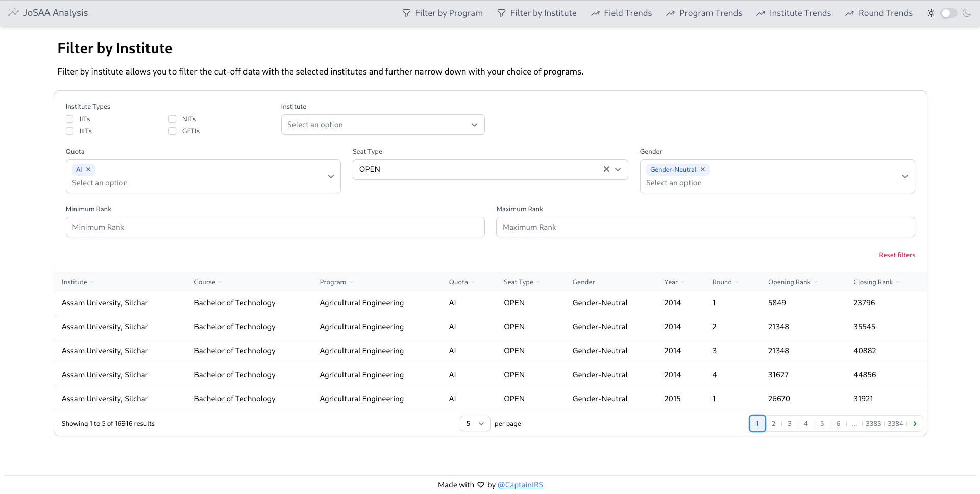Screen dimensions: 980x494
Task: Click the Reset filters link
Action: click(x=897, y=255)
